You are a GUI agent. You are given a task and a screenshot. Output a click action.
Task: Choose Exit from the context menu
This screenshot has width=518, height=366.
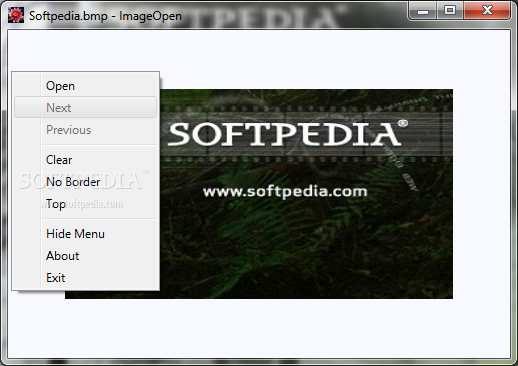tap(85, 278)
